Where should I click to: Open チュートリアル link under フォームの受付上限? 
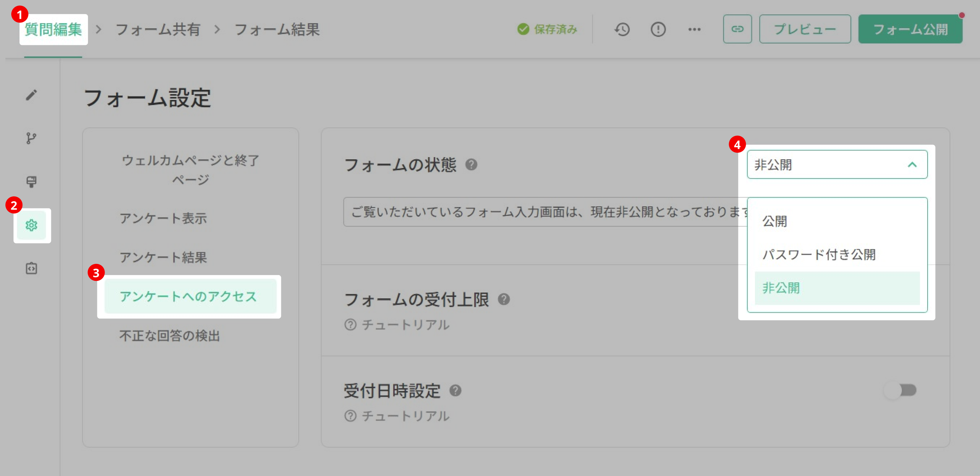(397, 325)
